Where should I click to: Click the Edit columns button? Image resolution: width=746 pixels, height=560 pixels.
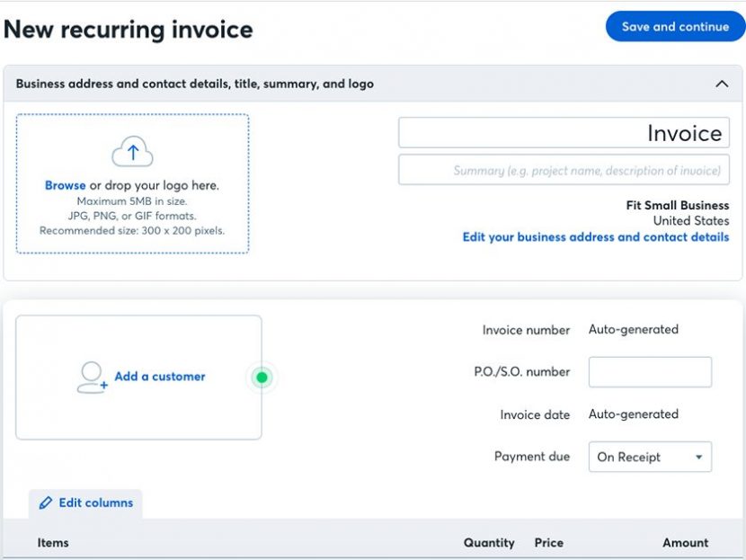pos(86,503)
